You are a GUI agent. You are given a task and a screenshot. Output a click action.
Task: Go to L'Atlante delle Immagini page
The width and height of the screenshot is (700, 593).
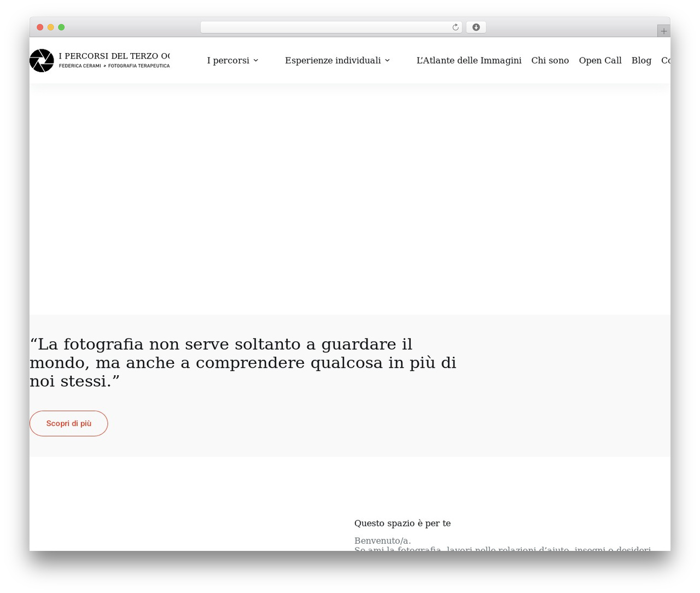(469, 61)
